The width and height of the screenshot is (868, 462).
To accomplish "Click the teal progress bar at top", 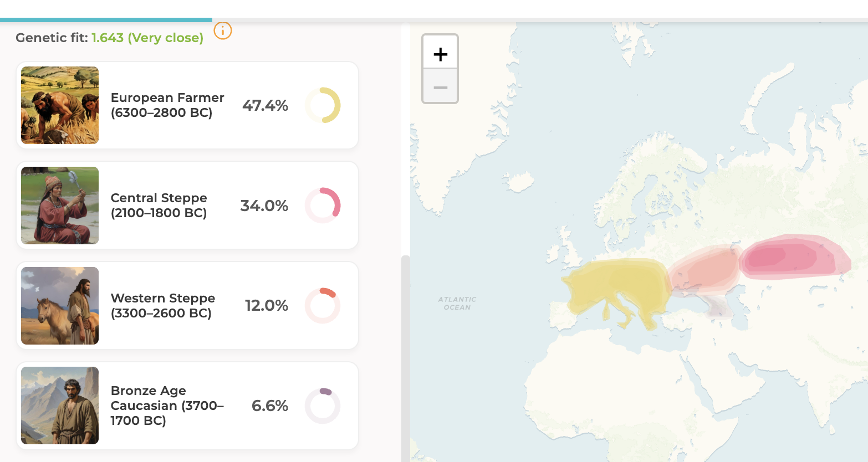I will 106,20.
